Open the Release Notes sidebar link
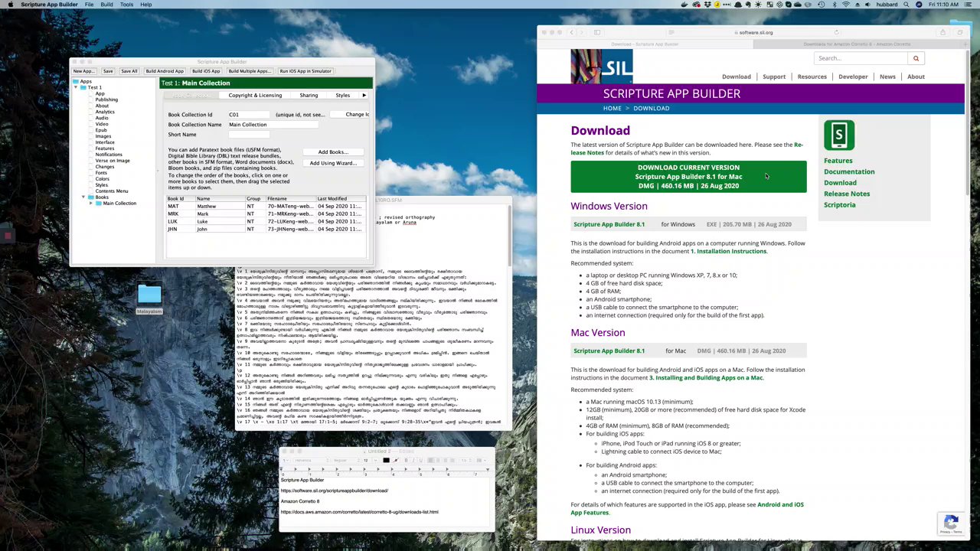 click(x=847, y=194)
